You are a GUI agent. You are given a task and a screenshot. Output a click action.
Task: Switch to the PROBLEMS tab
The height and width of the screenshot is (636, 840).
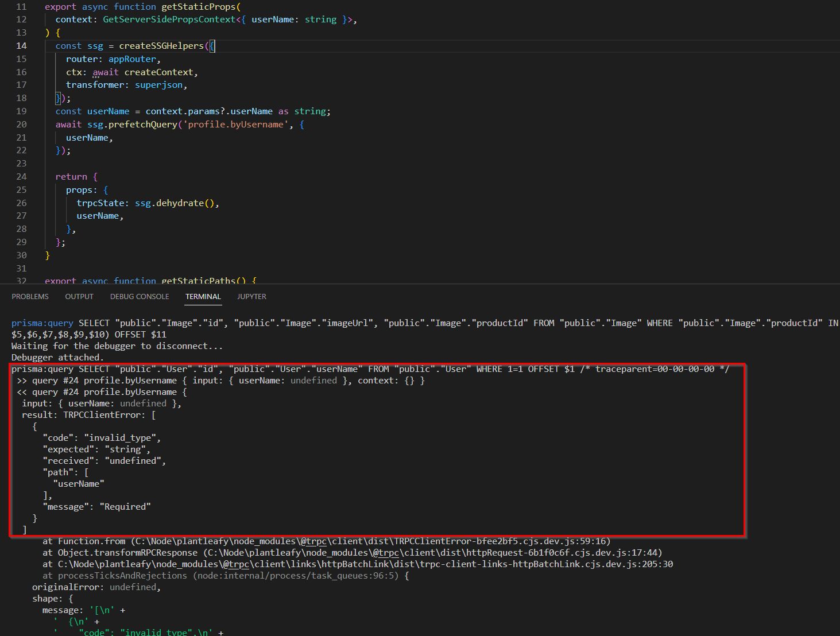[30, 297]
